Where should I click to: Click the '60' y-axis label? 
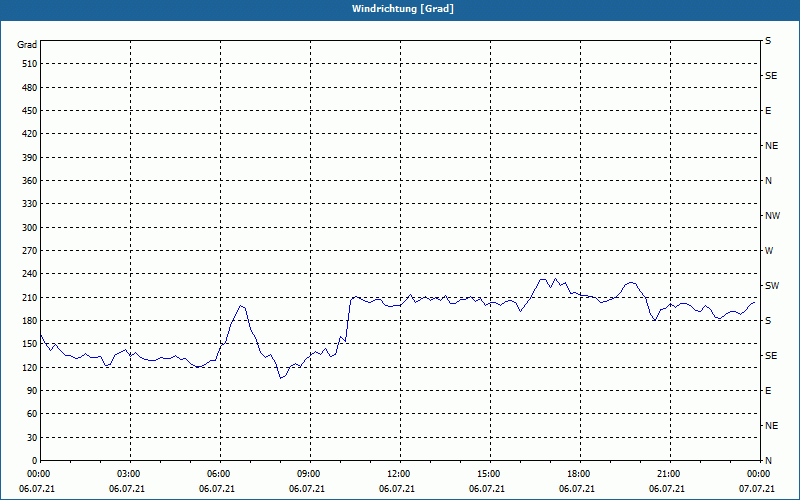(x=32, y=414)
